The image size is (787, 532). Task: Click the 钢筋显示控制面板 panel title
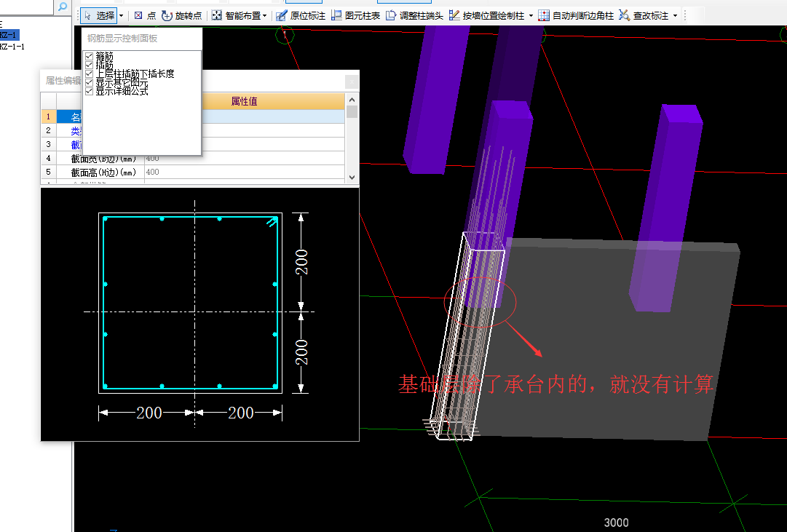[122, 38]
